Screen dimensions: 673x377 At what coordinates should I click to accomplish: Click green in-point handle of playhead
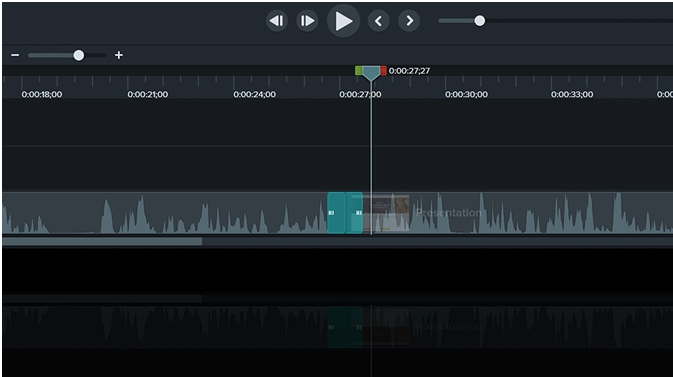[358, 70]
